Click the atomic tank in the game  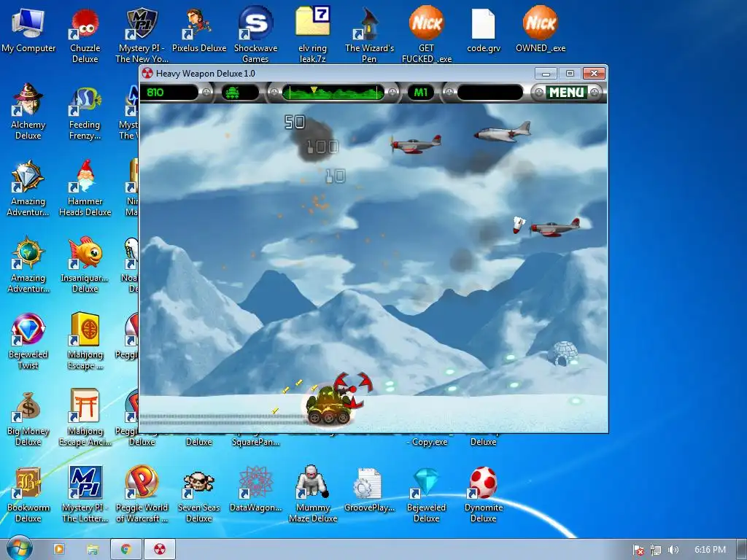click(x=329, y=405)
